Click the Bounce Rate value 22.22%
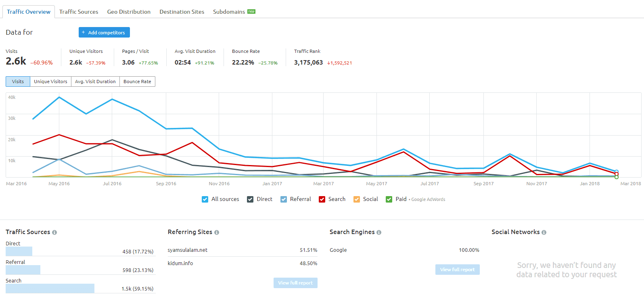The image size is (644, 297). click(x=243, y=63)
